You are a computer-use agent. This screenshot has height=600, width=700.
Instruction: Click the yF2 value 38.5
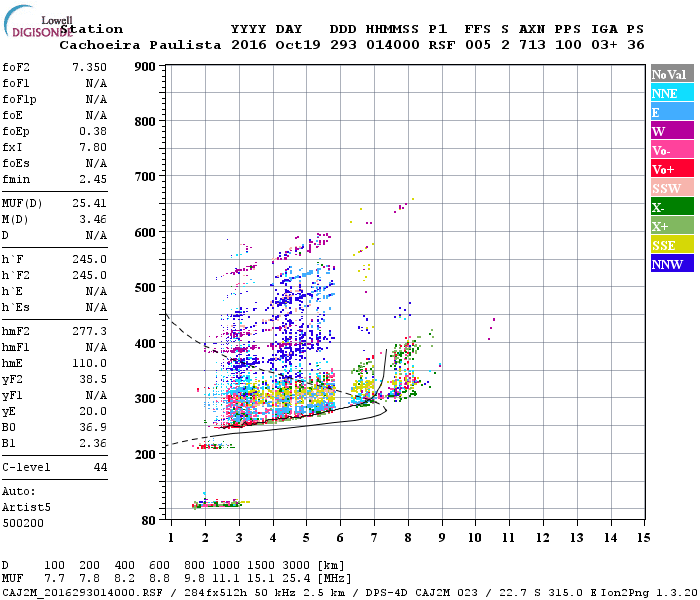click(x=93, y=379)
